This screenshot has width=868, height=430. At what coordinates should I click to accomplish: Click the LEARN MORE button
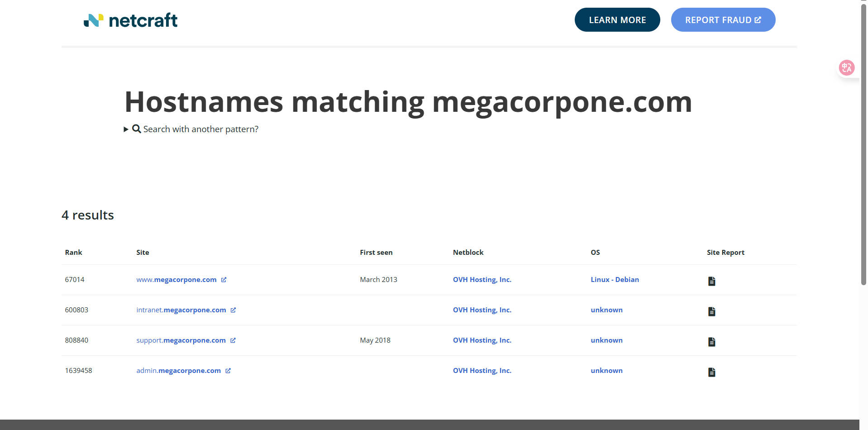click(x=617, y=20)
